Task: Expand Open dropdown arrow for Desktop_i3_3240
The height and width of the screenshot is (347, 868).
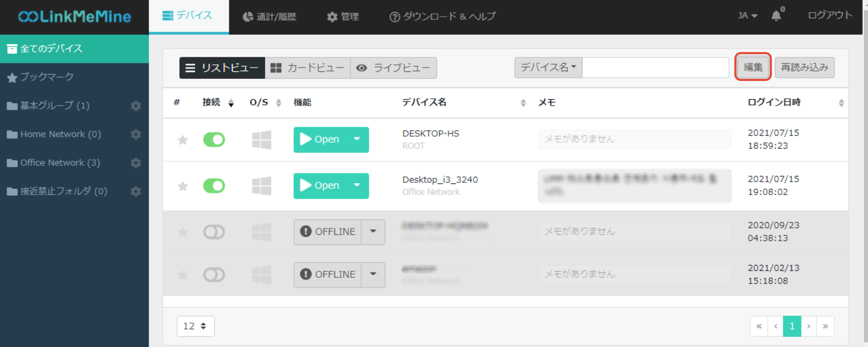Action: [357, 186]
